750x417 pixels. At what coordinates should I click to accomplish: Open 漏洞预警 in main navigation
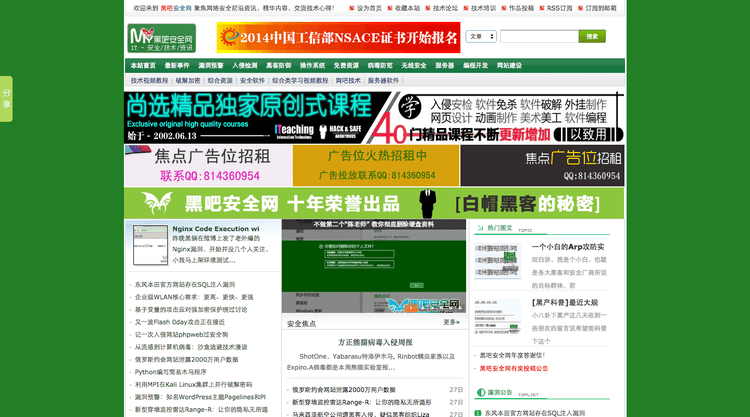(210, 65)
